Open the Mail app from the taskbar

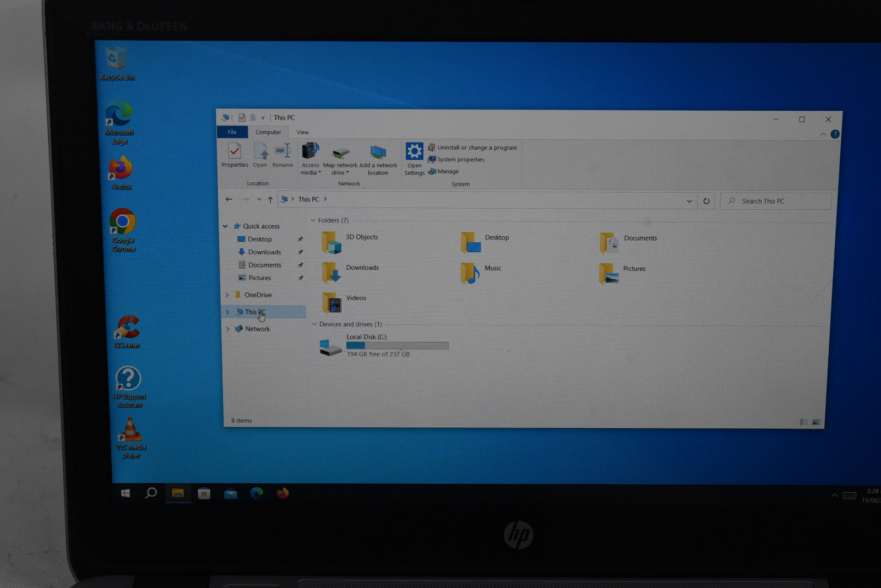(231, 493)
